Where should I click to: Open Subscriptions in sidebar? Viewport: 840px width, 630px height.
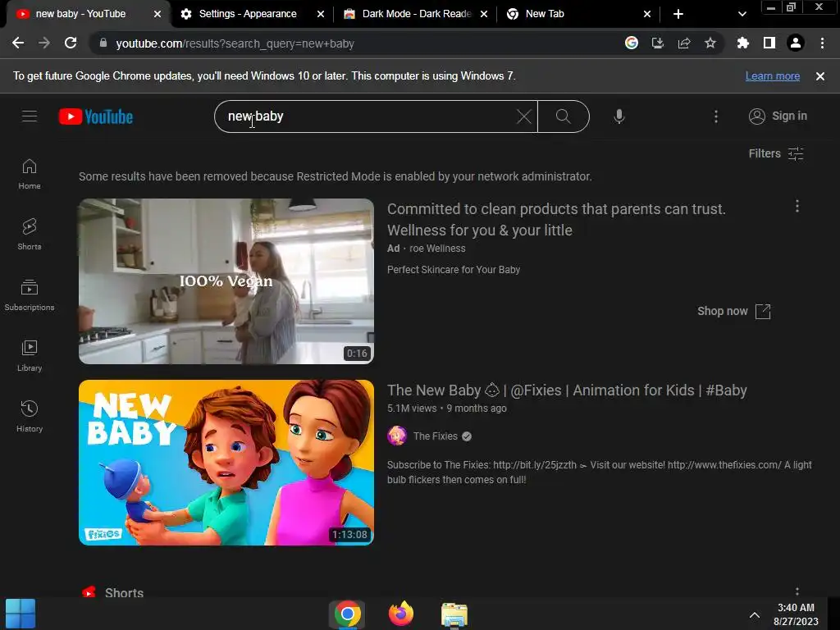(x=30, y=295)
